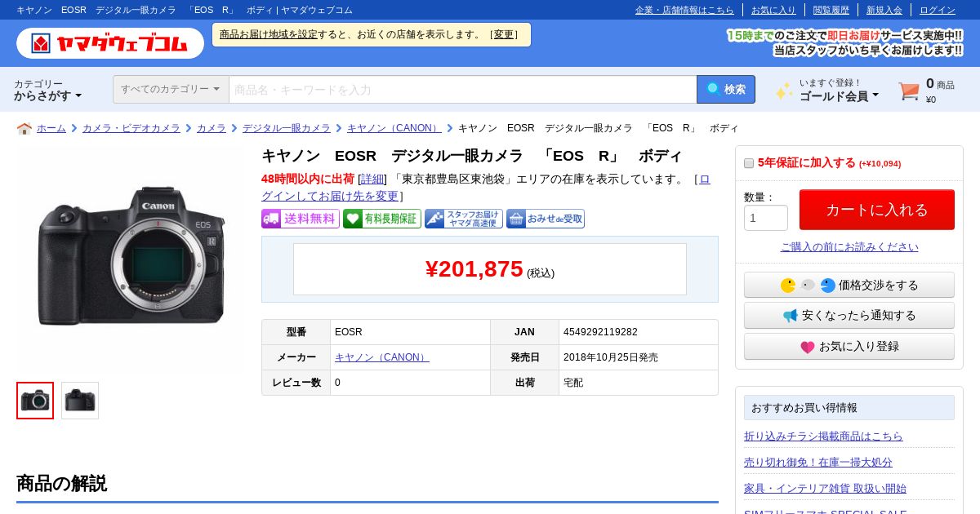Go to キヤノン（CANON） breadcrumb link
This screenshot has width=980, height=514.
[x=394, y=128]
